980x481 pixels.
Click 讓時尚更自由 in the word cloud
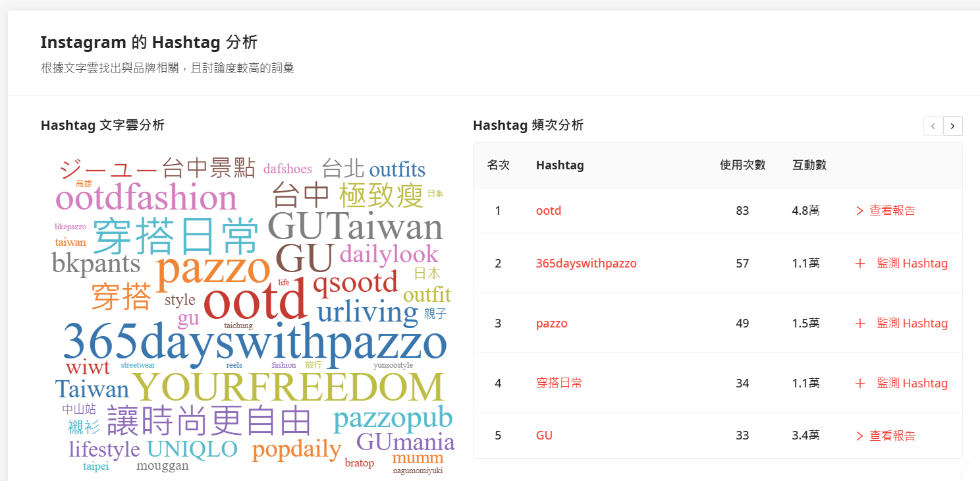(209, 421)
